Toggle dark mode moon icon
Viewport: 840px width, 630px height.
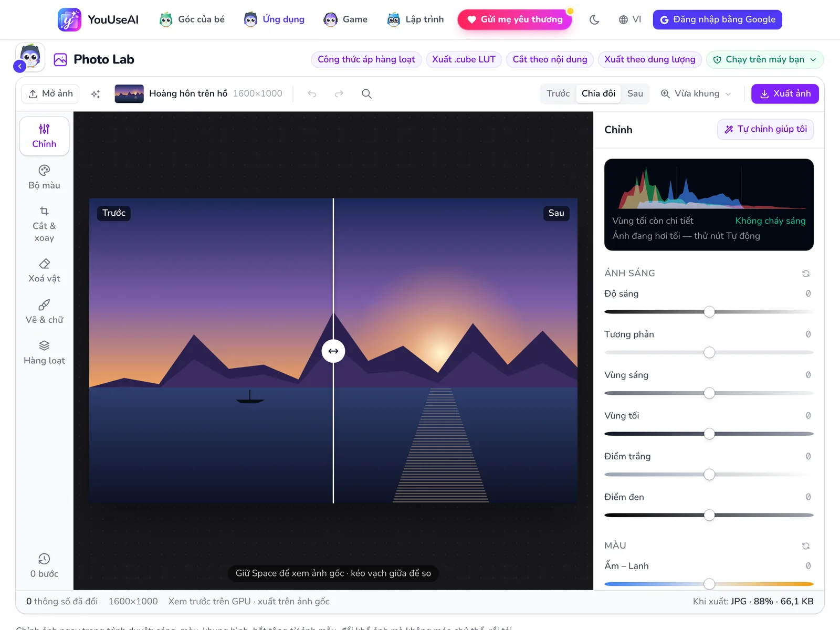point(594,19)
